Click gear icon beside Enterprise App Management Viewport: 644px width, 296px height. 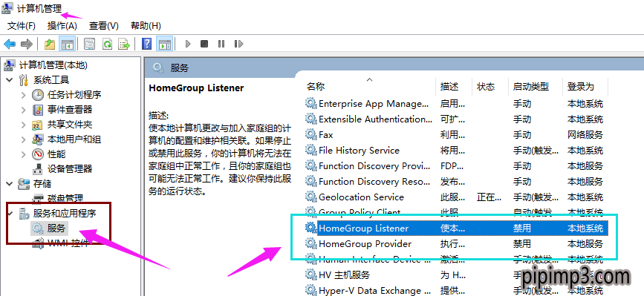pos(311,103)
